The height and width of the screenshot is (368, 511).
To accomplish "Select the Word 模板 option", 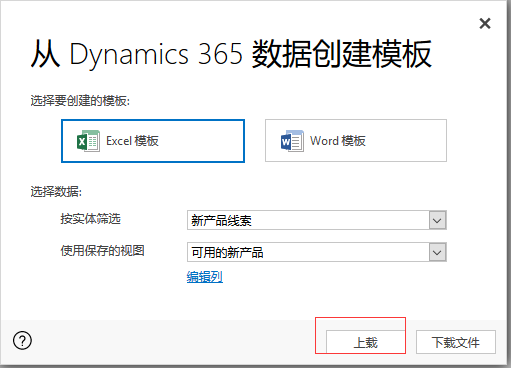I will 356,141.
